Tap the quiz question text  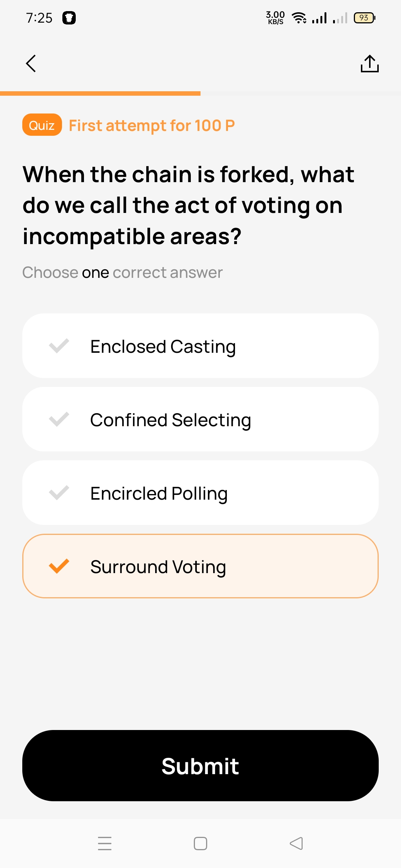189,205
